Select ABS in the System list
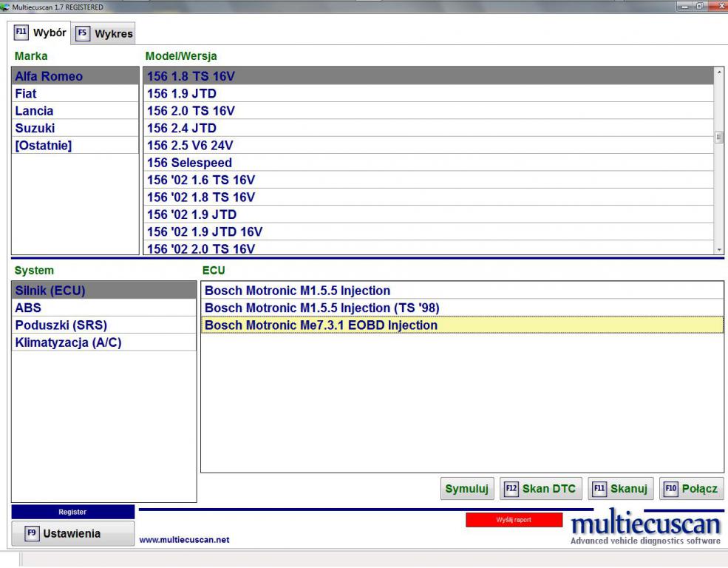Image resolution: width=728 pixels, height=568 pixels. tap(103, 308)
